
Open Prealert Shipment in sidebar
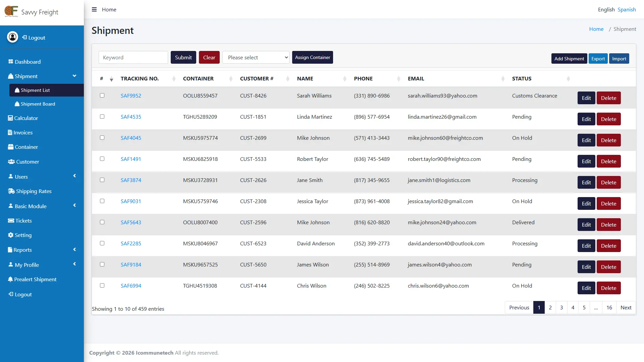point(32,279)
